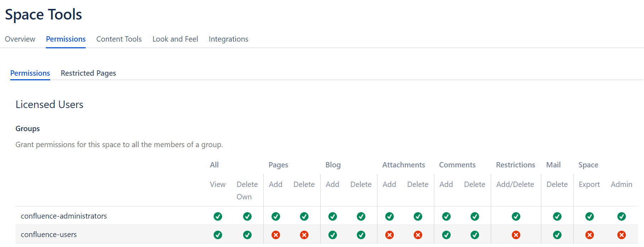This screenshot has width=644, height=247.
Task: Click Pages Add red cross for confluence-users
Action: [276, 235]
